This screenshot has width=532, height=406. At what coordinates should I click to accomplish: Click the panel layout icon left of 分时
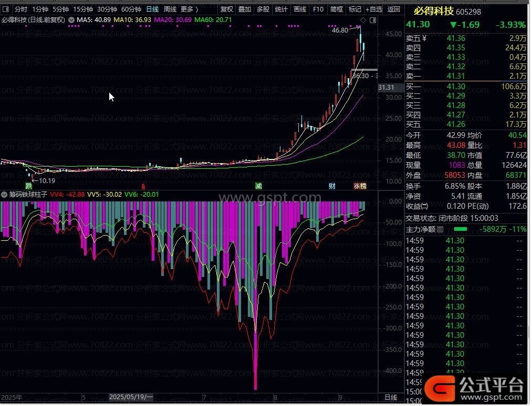6,9
